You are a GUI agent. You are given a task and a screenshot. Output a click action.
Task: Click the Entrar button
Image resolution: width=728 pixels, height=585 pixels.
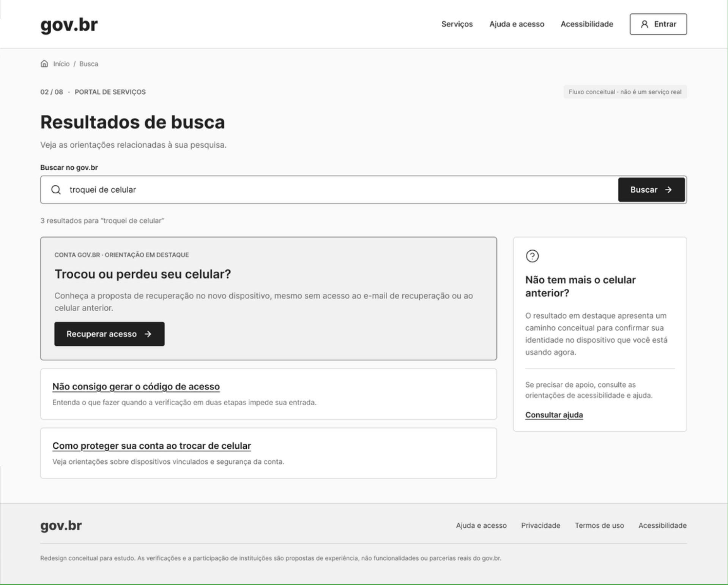point(658,24)
